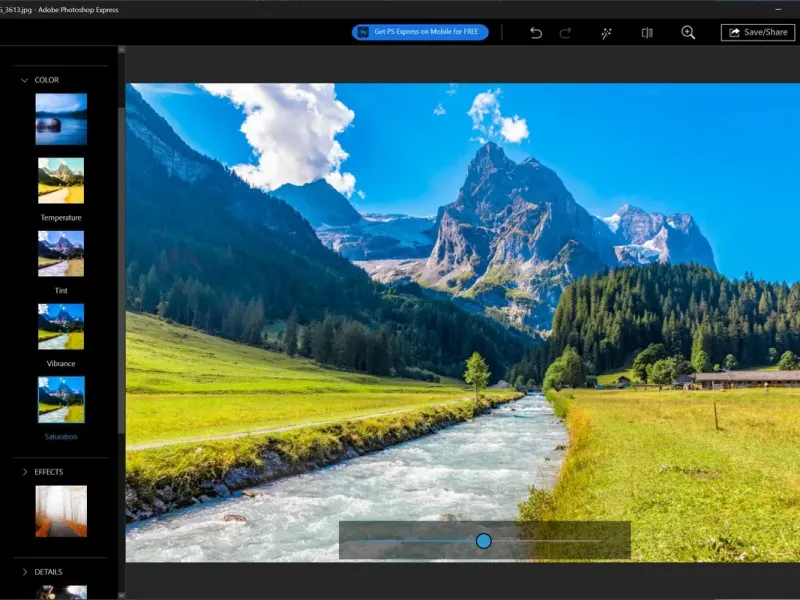Click scrollbar up arrow in sidebar

[x=121, y=50]
